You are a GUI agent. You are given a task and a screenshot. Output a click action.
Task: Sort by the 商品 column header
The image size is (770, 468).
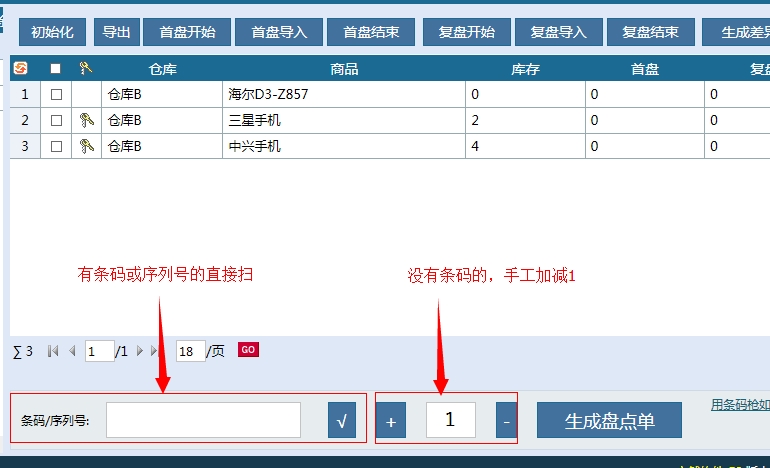[x=344, y=69]
